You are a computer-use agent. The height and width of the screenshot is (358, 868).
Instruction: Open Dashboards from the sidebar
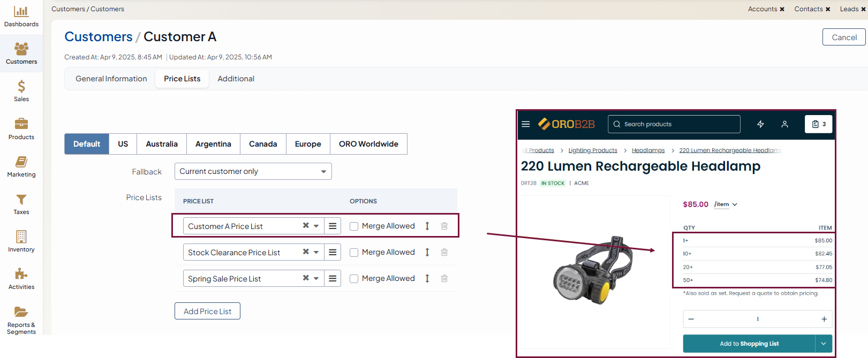(x=21, y=17)
